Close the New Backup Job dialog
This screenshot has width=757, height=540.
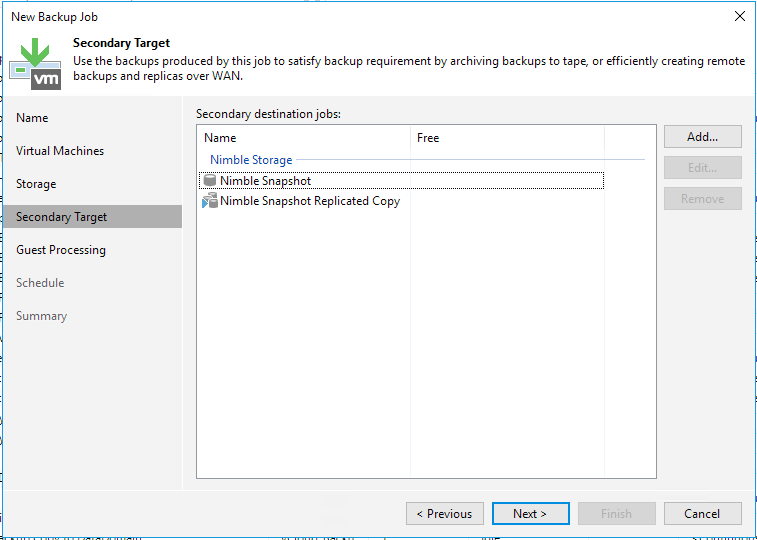[x=740, y=16]
